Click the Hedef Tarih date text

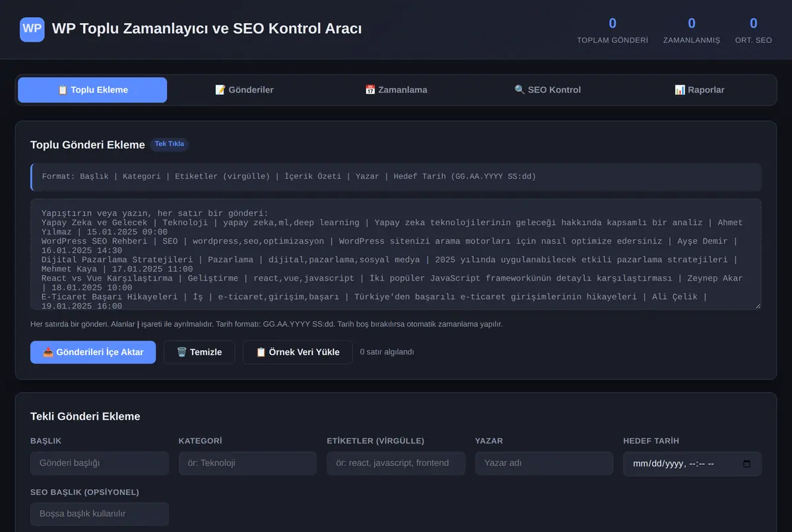point(673,463)
